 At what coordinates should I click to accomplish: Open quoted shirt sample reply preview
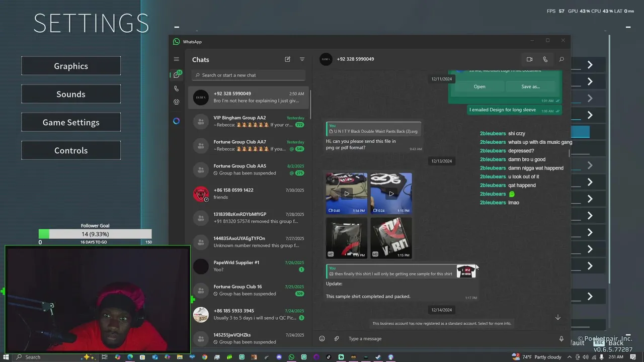(x=400, y=271)
